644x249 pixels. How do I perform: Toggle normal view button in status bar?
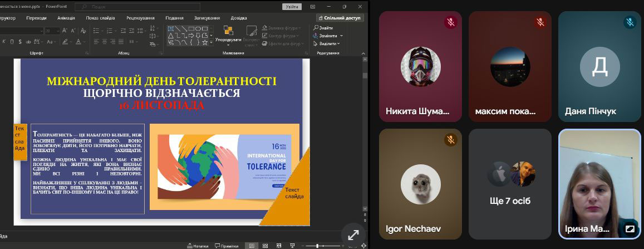click(252, 246)
